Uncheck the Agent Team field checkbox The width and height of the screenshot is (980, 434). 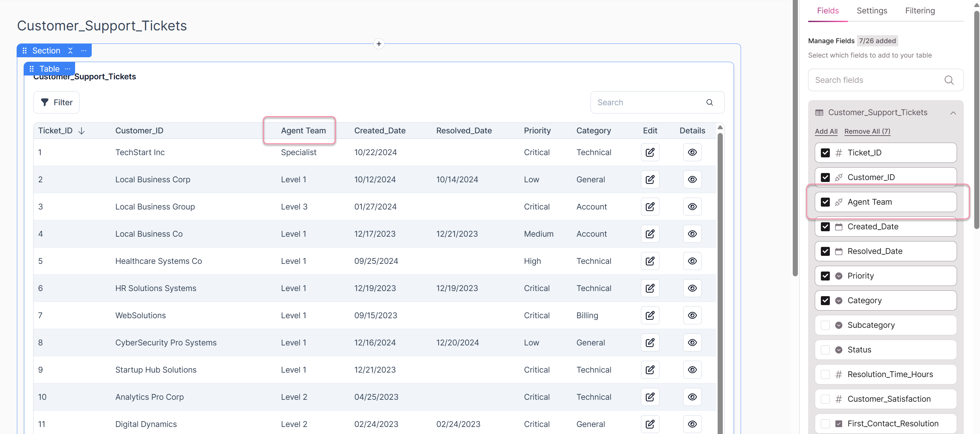click(825, 202)
